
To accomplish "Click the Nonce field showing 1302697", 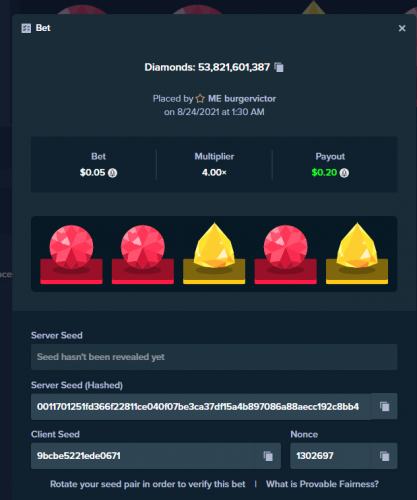I will coord(330,456).
